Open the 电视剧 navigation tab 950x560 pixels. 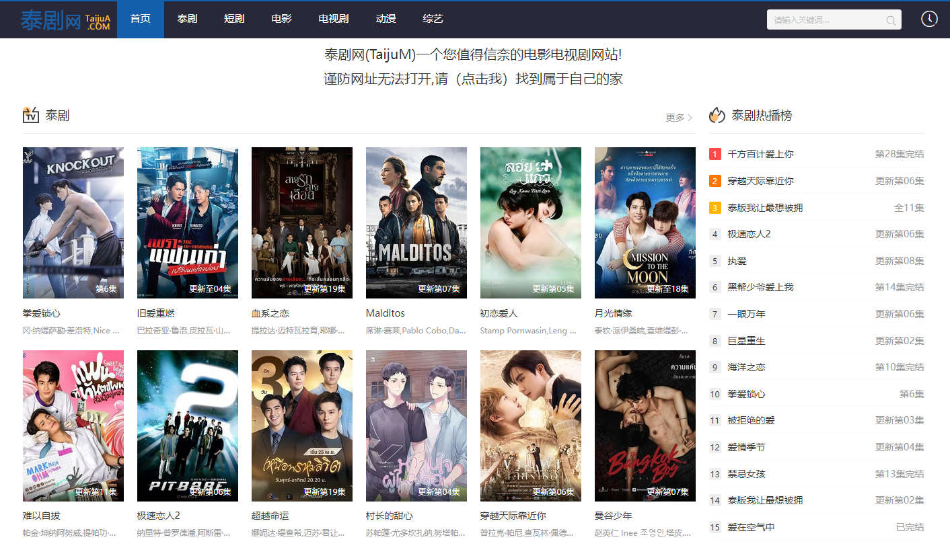tap(334, 19)
